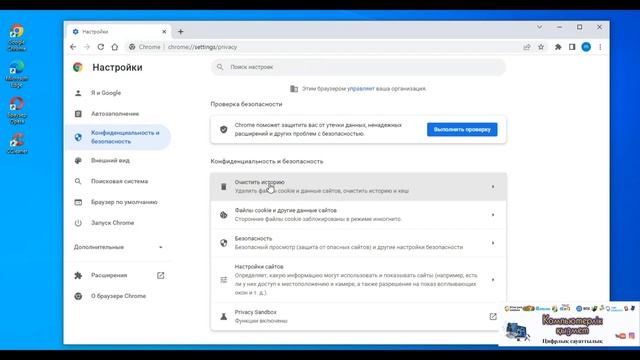Click the address bar URL field

tap(322, 47)
